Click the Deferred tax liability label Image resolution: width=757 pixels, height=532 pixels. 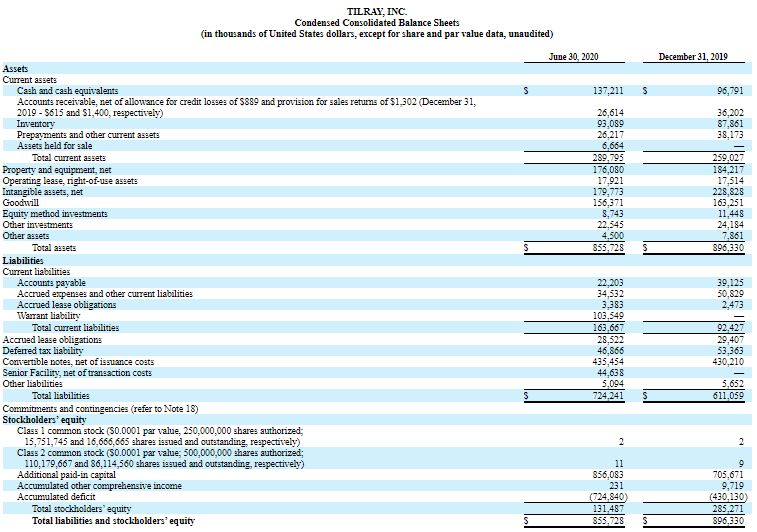coord(42,350)
